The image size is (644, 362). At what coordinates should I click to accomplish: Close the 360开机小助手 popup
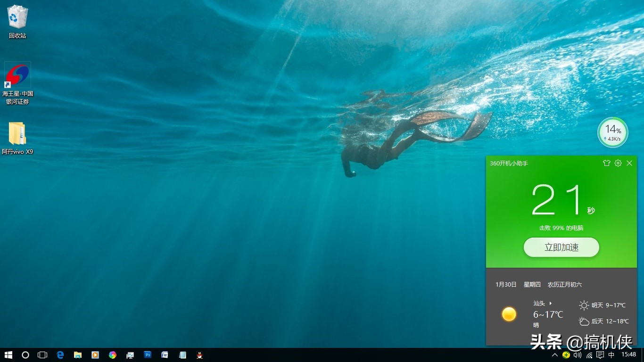coord(629,163)
